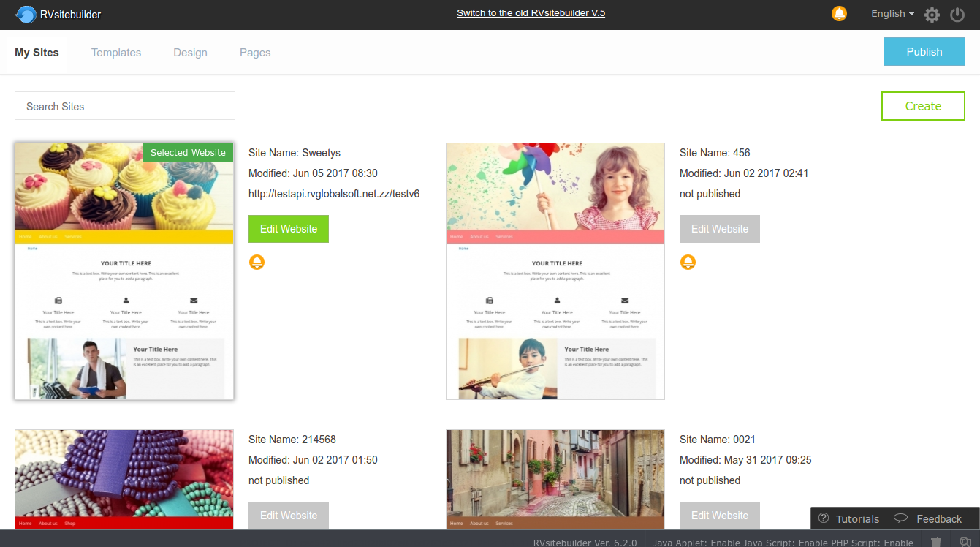Click the search preview icon in status bar
Image resolution: width=980 pixels, height=547 pixels.
click(965, 541)
